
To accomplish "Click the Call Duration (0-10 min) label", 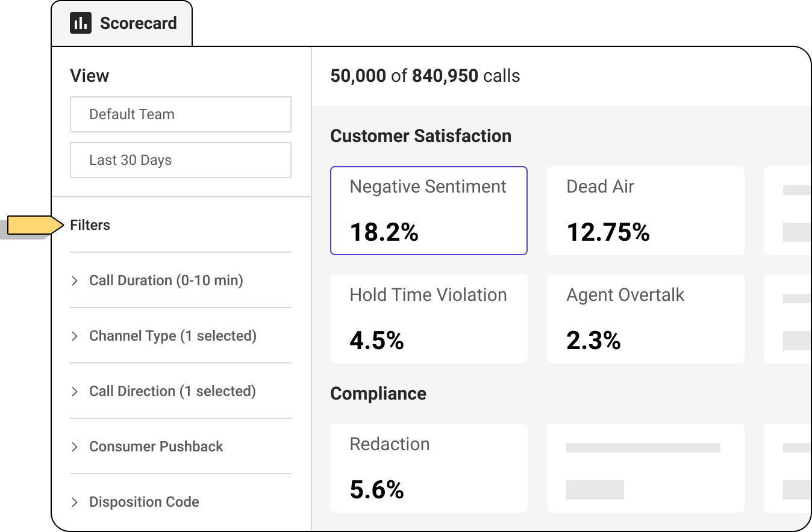I will tap(166, 280).
